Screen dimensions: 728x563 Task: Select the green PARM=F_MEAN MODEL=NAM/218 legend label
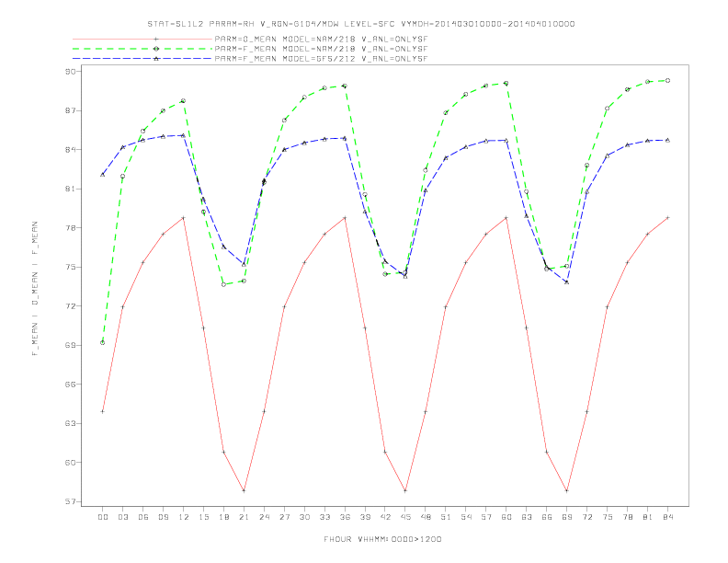[x=322, y=49]
